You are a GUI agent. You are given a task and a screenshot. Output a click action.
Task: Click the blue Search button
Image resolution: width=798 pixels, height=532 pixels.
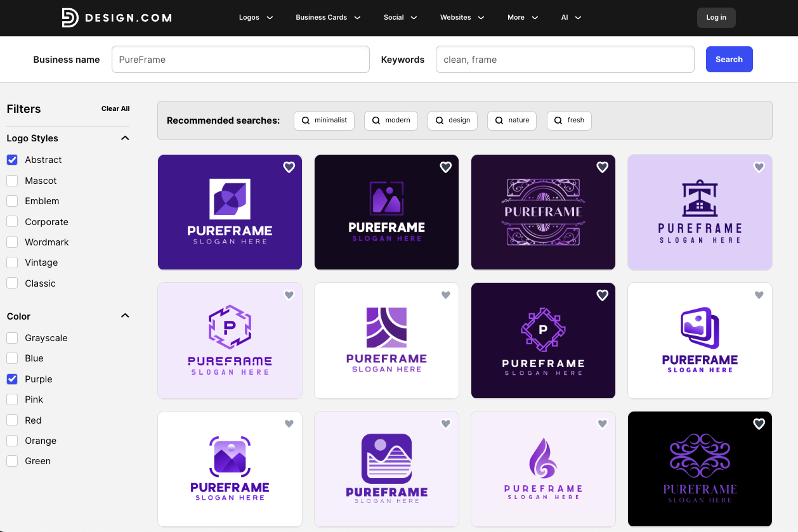[729, 59]
